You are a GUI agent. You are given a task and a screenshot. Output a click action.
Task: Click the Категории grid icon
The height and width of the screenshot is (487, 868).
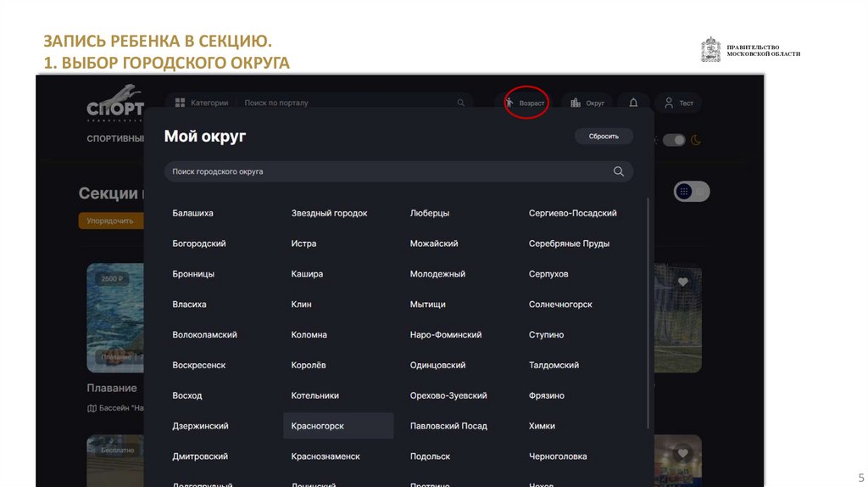180,103
